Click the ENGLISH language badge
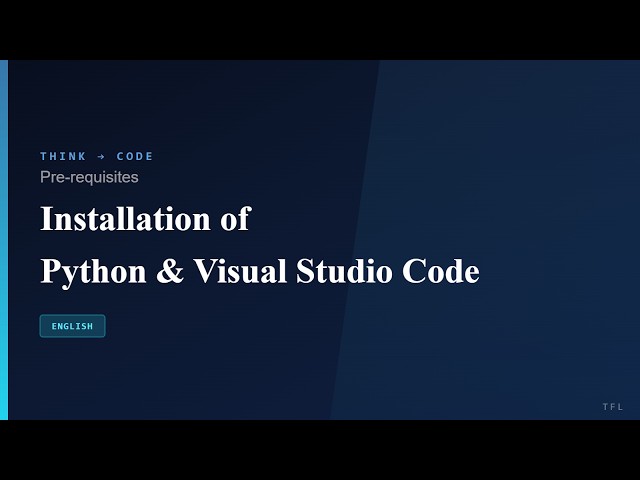The height and width of the screenshot is (480, 640). tap(72, 326)
